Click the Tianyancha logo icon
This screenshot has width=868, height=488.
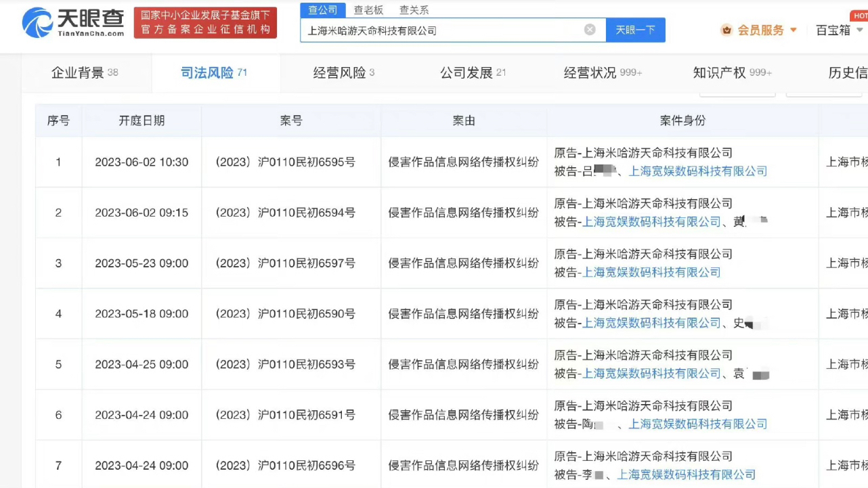click(x=37, y=22)
